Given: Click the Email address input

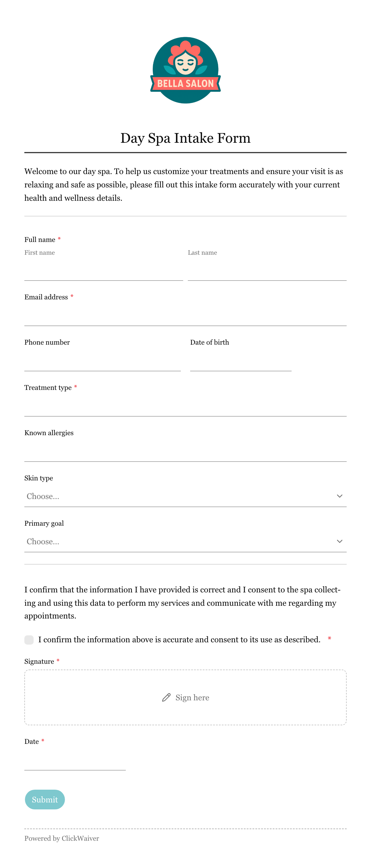Looking at the screenshot, I should pyautogui.click(x=185, y=315).
